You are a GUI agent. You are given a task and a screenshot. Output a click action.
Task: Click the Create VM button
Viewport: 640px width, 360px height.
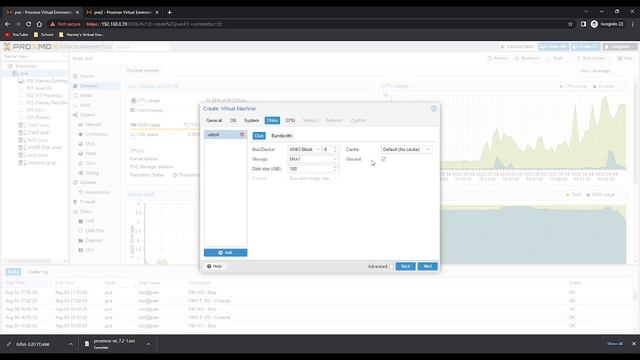click(x=553, y=47)
